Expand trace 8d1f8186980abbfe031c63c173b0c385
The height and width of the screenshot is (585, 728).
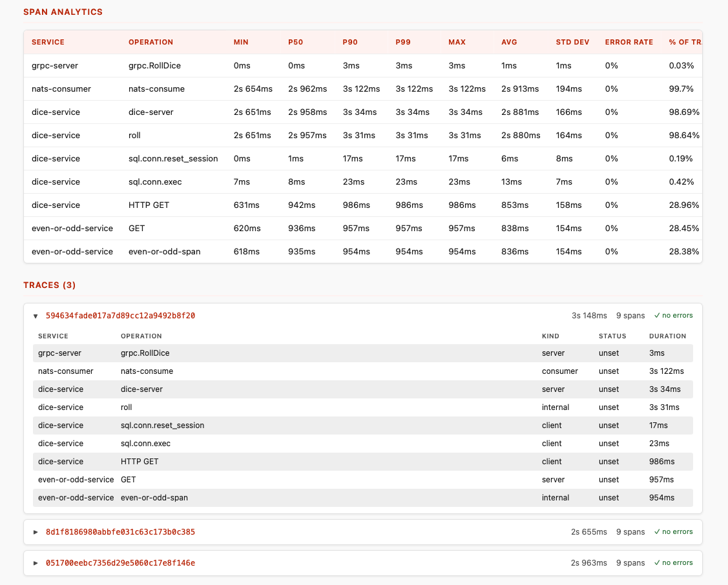click(36, 532)
